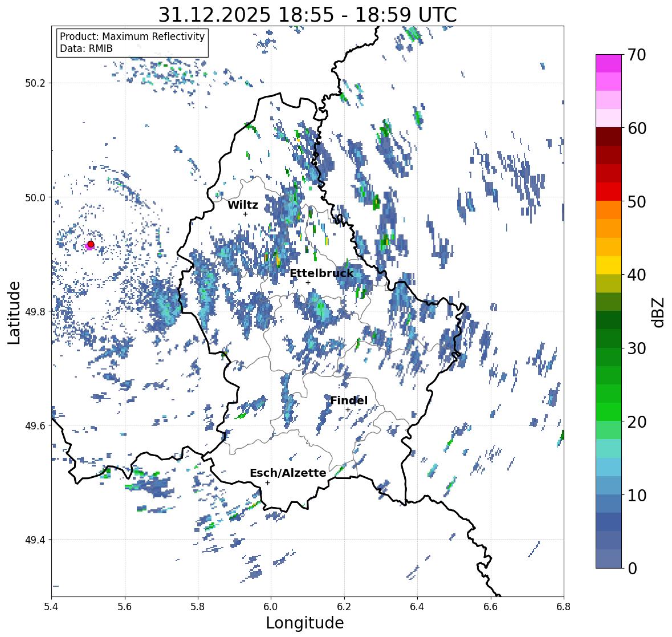Click the red 50 dBZ colorbar segment
The height and width of the screenshot is (637, 672).
pyautogui.click(x=609, y=192)
